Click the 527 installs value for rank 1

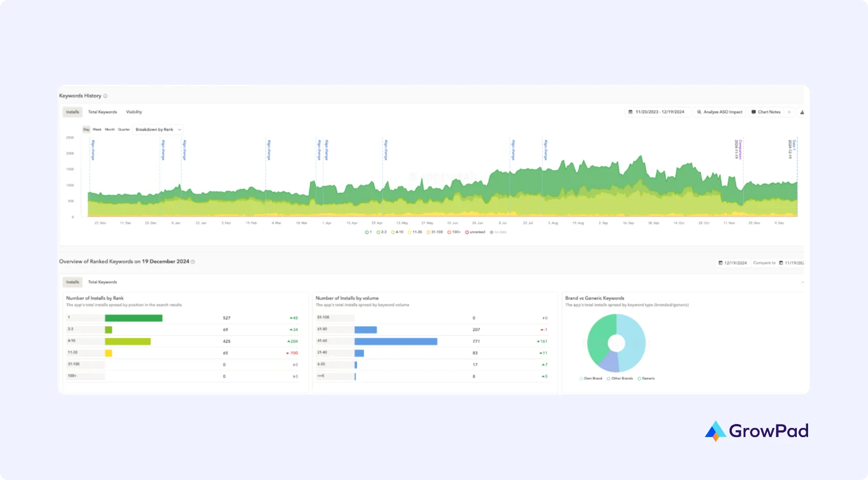(x=227, y=318)
